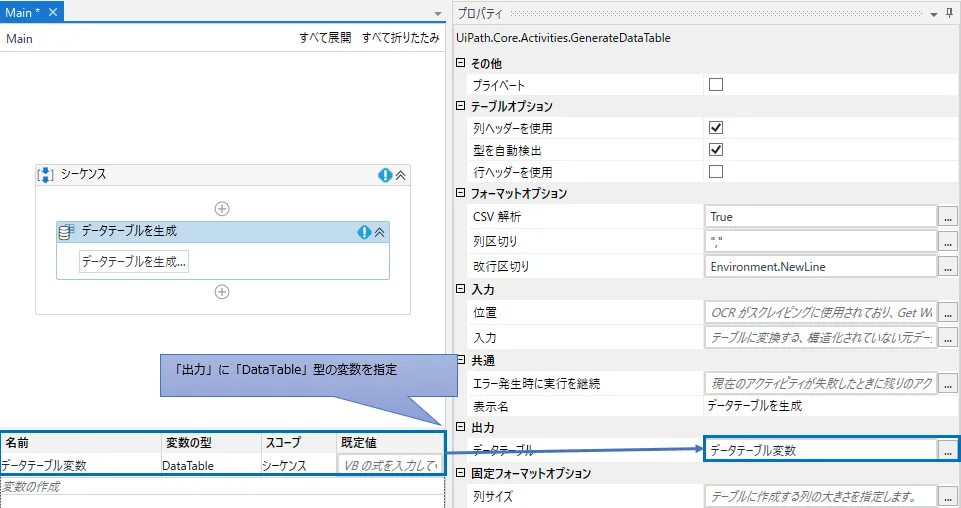
Task: Collapse the データテーブルを生成 activity
Action: pos(379,232)
